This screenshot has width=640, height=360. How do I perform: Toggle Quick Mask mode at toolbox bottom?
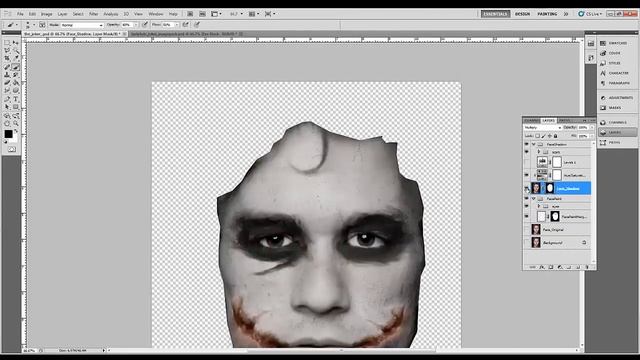pyautogui.click(x=11, y=149)
